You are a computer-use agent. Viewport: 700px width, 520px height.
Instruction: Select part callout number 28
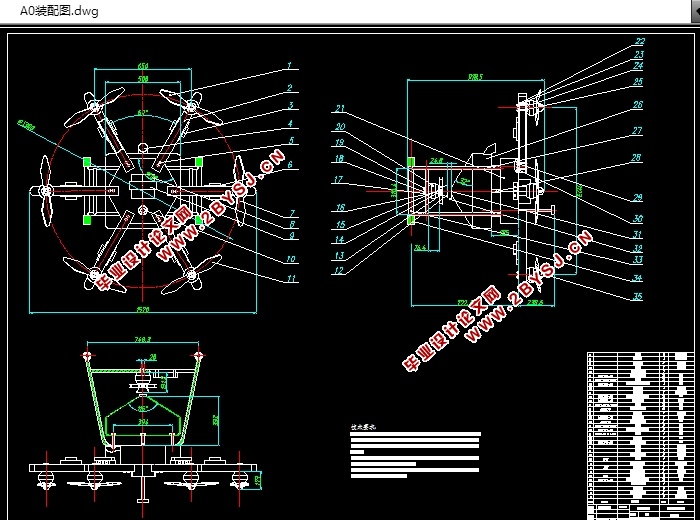pyautogui.click(x=636, y=157)
